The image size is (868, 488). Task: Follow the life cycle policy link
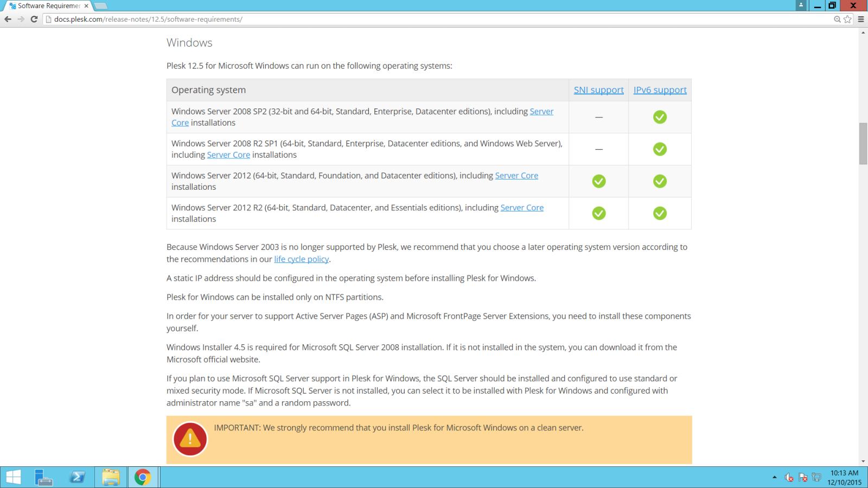coord(302,259)
